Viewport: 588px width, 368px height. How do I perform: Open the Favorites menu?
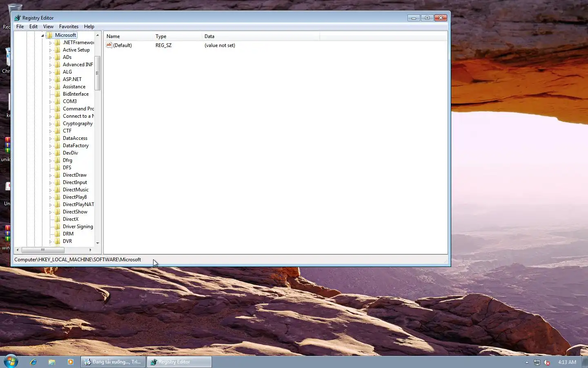pos(69,27)
